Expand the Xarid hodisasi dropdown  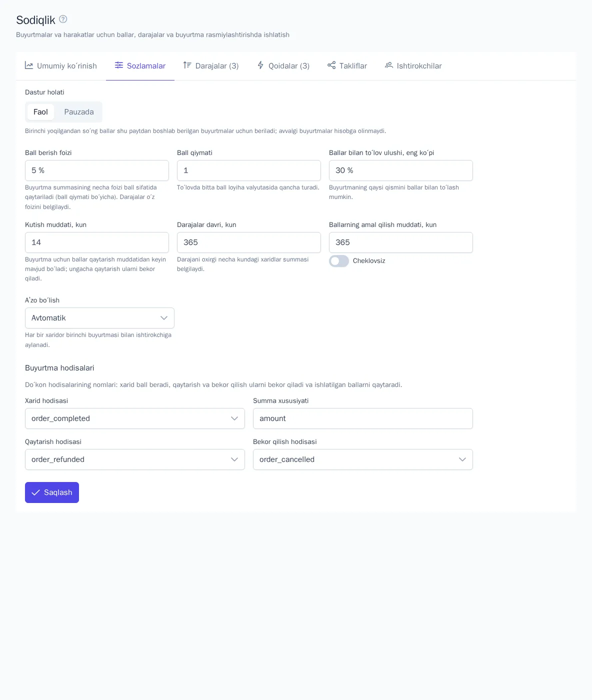tap(135, 418)
